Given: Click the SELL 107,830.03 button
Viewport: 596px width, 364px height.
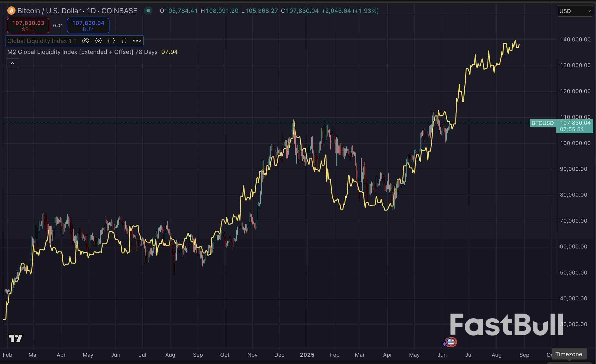Looking at the screenshot, I should pos(28,26).
